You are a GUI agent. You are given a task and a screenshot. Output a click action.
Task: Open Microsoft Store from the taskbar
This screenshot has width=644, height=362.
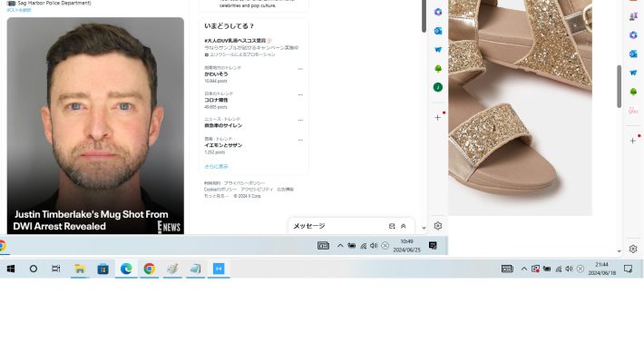click(102, 269)
